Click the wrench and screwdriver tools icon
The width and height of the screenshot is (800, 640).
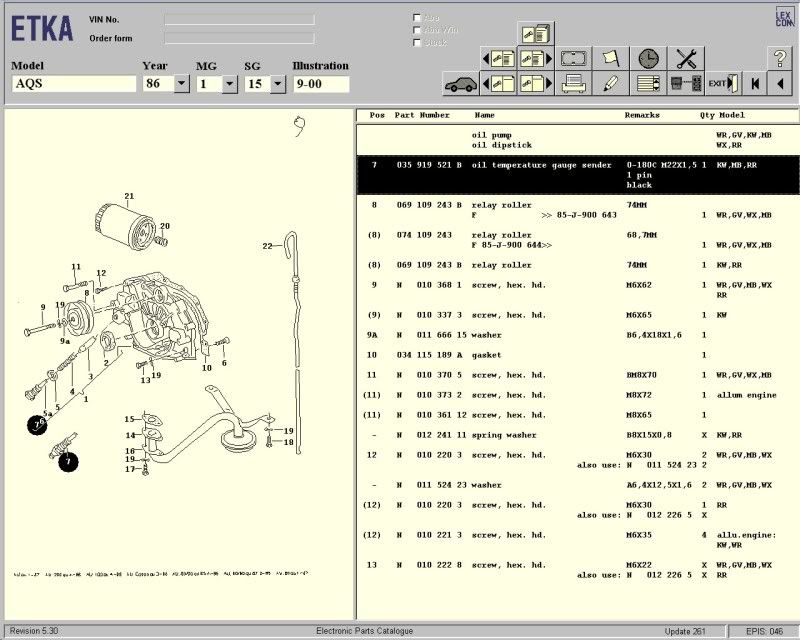[x=685, y=59]
